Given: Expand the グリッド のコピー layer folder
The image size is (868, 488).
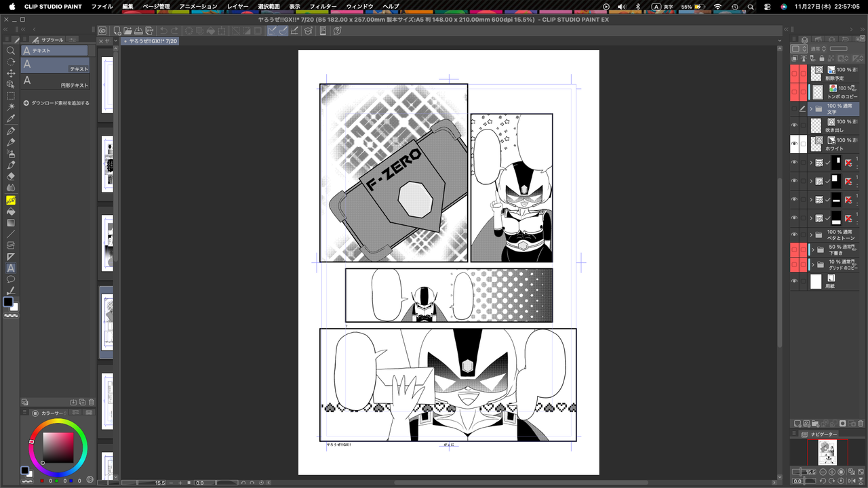Looking at the screenshot, I should (812, 264).
